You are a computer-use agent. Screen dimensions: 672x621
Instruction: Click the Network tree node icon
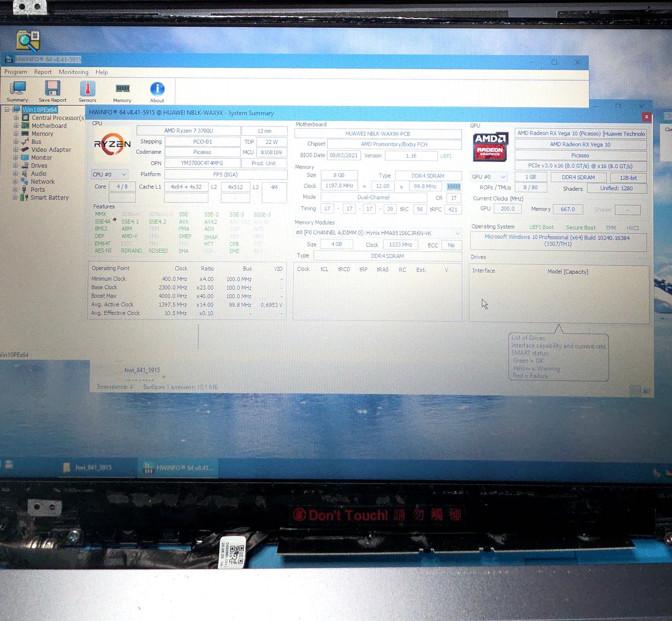pos(24,181)
